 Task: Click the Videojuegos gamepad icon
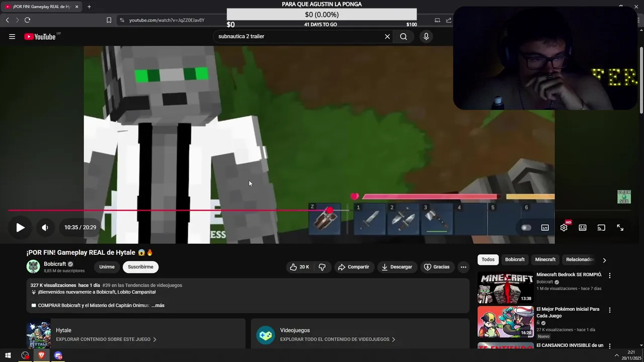[266, 335]
